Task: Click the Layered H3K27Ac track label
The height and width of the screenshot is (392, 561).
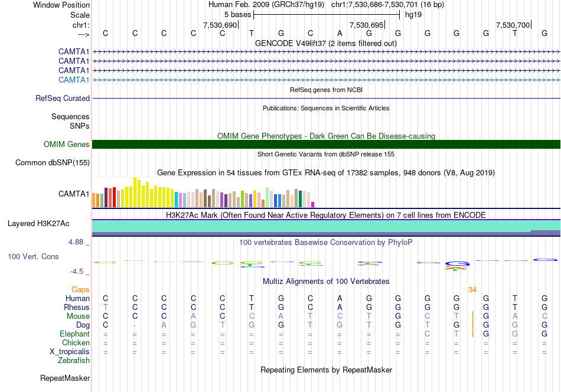Action: 38,224
